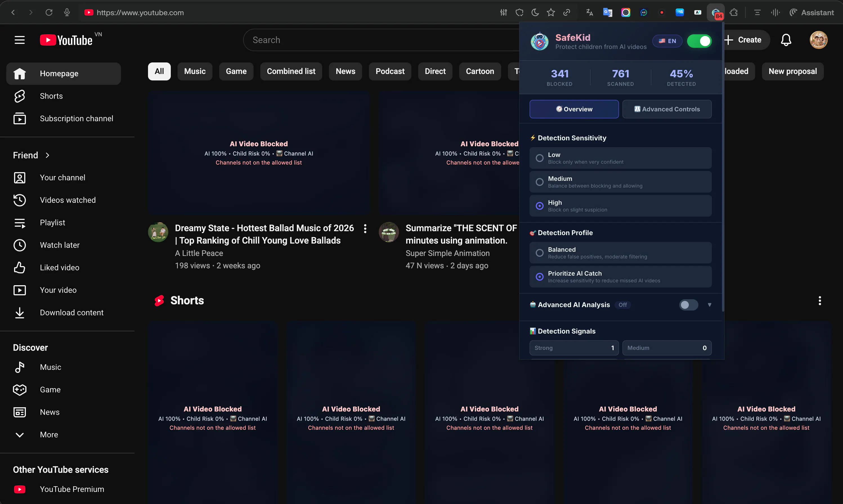Image resolution: width=843 pixels, height=504 pixels.
Task: Open Download content in sidebar
Action: tap(64, 312)
